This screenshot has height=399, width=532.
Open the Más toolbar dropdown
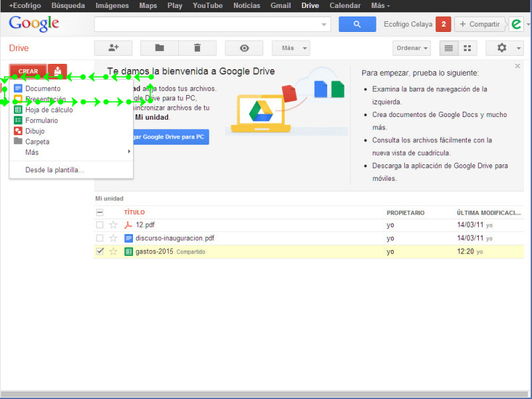(291, 48)
